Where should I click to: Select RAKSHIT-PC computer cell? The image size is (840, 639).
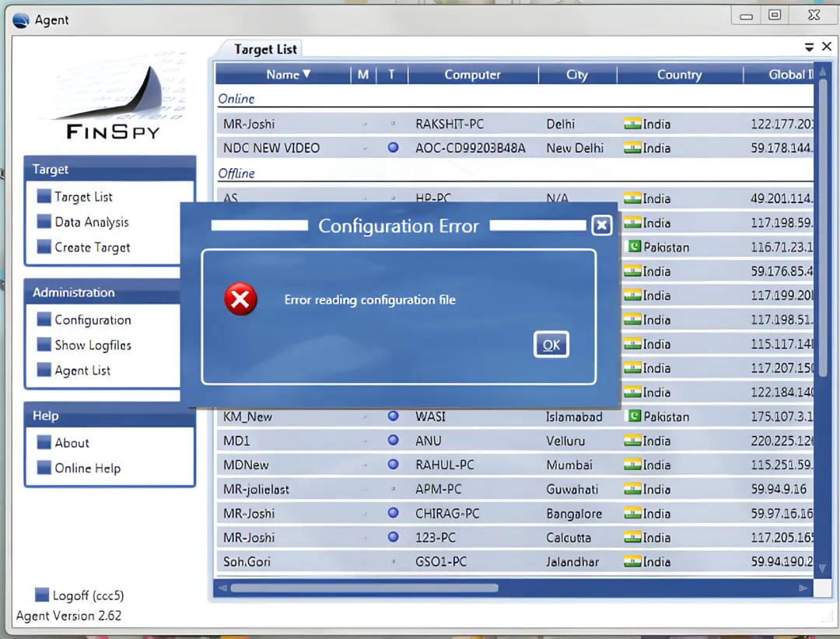click(x=450, y=124)
